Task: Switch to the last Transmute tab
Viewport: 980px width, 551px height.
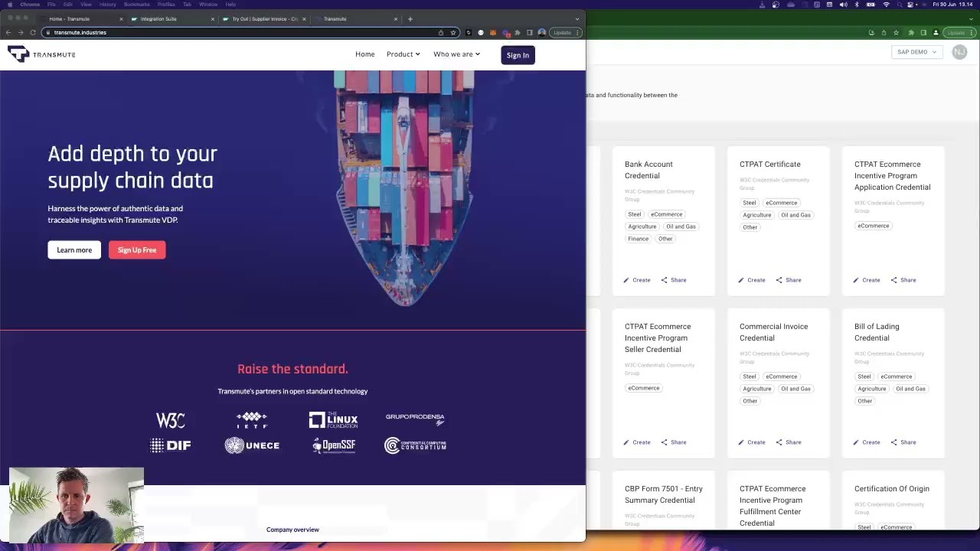Action: pos(357,18)
